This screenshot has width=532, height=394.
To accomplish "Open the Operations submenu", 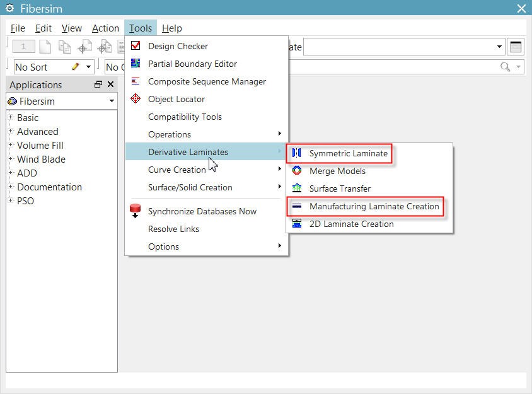I will [x=170, y=134].
